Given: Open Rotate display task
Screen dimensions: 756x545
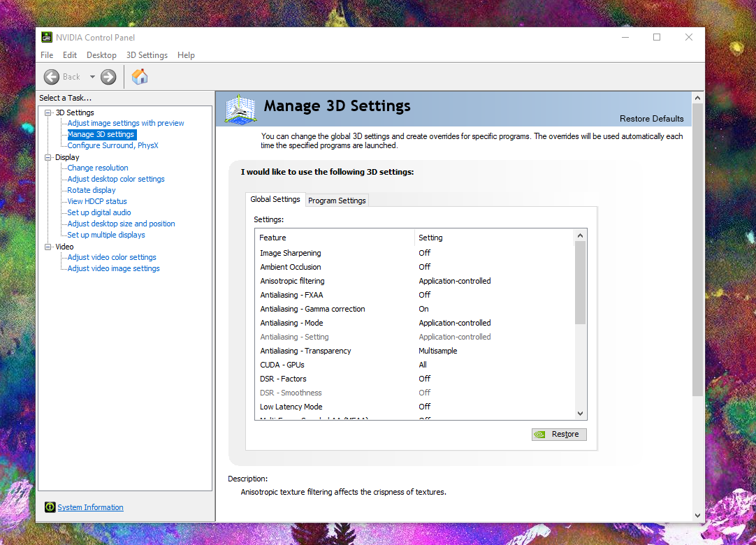Looking at the screenshot, I should 92,190.
